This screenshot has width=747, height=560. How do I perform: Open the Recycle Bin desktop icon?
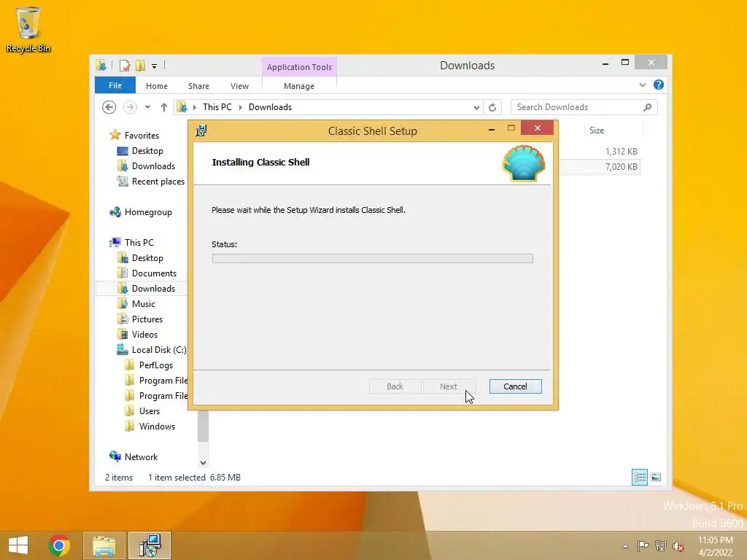coord(28,29)
